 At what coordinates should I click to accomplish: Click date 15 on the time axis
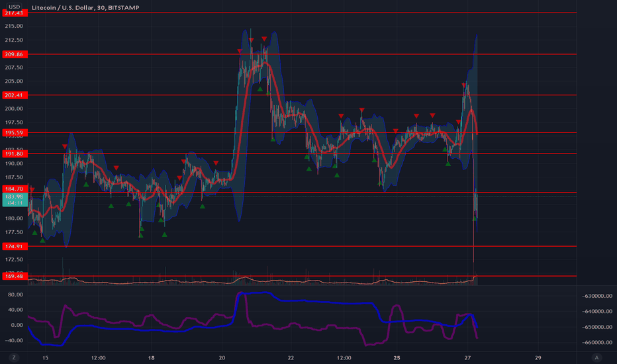[x=45, y=358]
